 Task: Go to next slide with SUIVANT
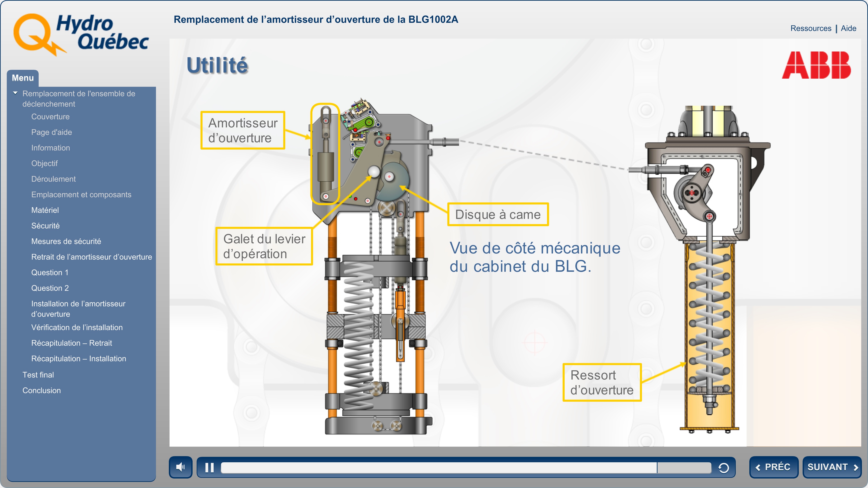click(832, 467)
